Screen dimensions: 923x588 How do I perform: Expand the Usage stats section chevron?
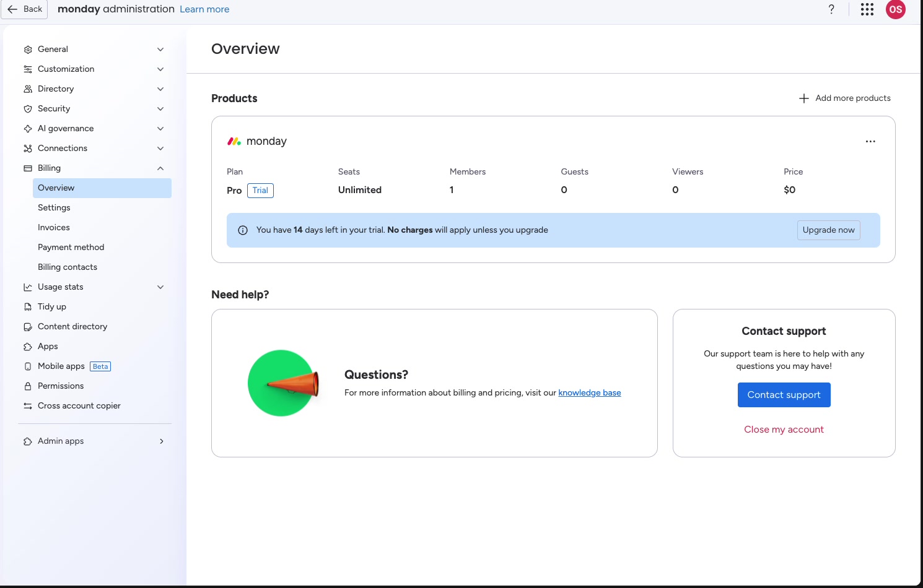pos(160,287)
